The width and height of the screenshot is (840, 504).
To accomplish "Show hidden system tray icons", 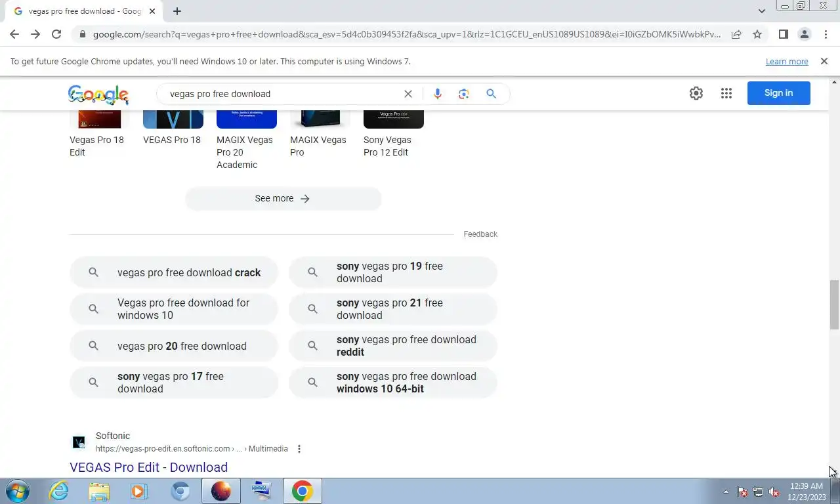I will (726, 492).
